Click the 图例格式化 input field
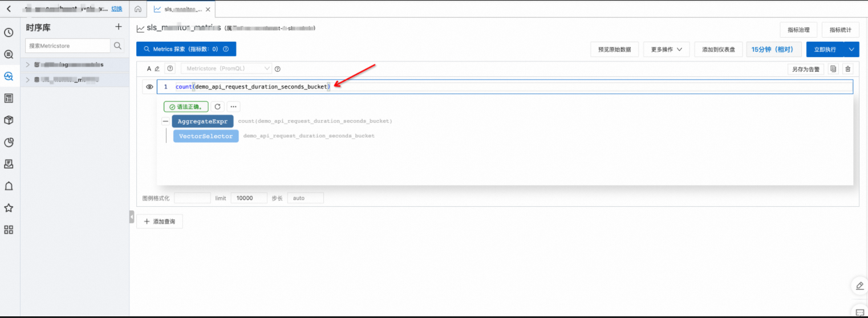Screen dimensions: 868x318 pos(192,198)
